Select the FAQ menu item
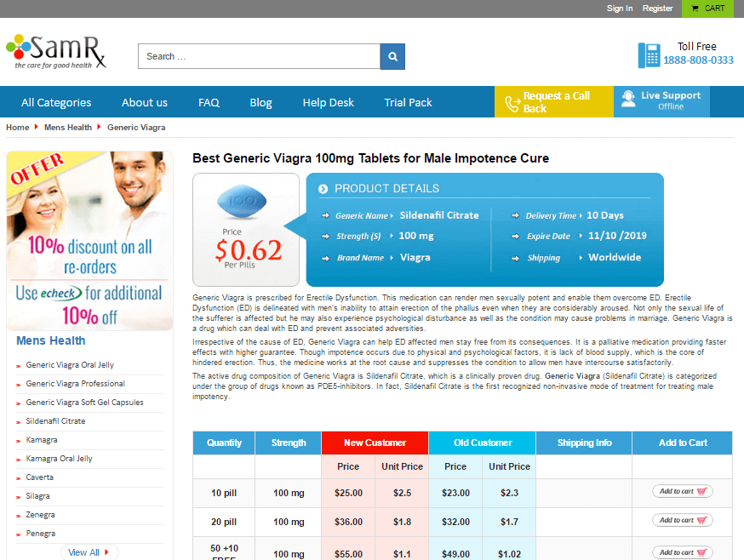The width and height of the screenshot is (744, 560). tap(209, 102)
